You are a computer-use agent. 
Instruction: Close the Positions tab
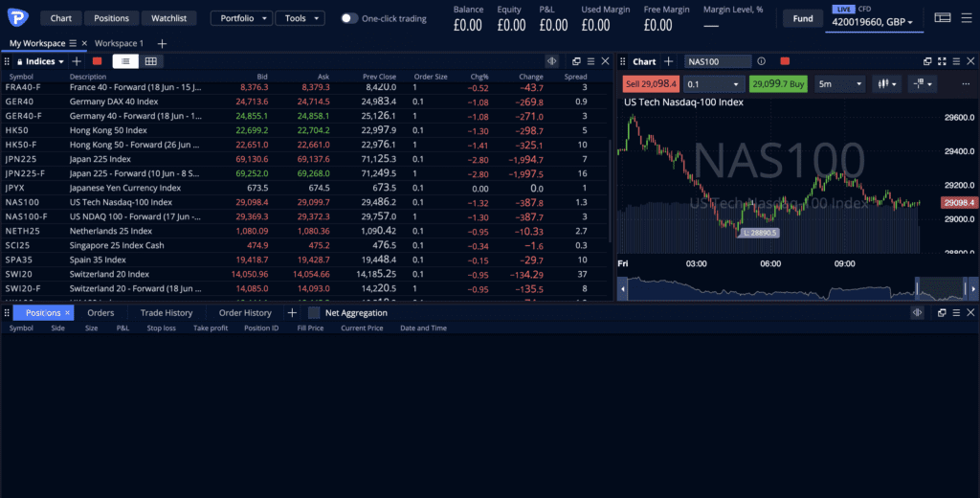(68, 313)
